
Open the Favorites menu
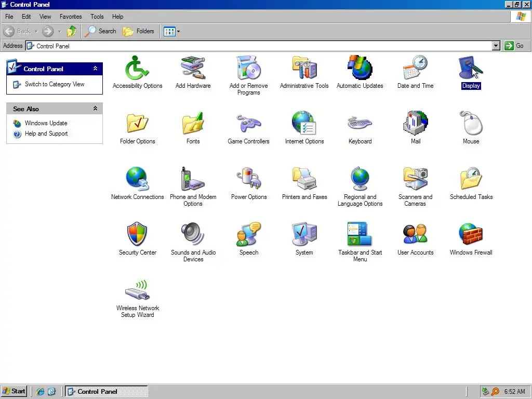coord(71,17)
